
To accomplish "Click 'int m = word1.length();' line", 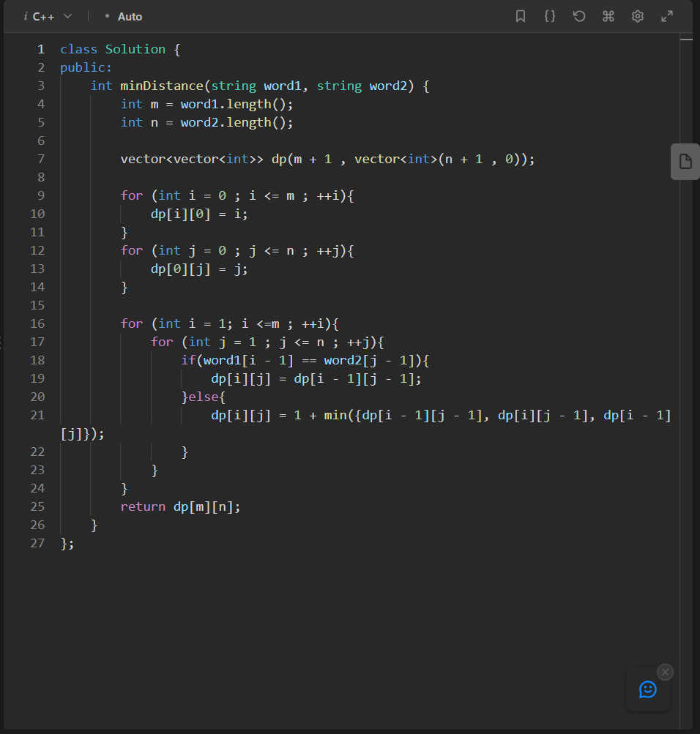I will 206,104.
